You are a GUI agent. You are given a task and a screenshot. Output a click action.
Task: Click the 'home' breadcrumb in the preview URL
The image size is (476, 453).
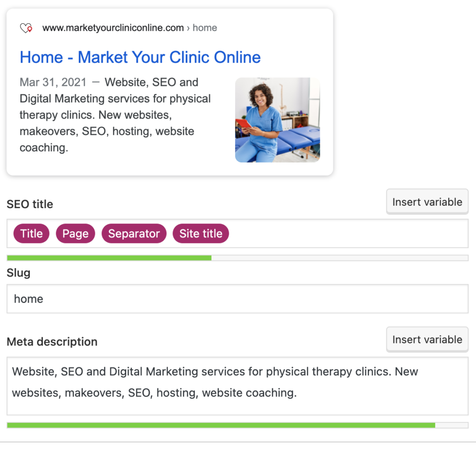pos(205,27)
